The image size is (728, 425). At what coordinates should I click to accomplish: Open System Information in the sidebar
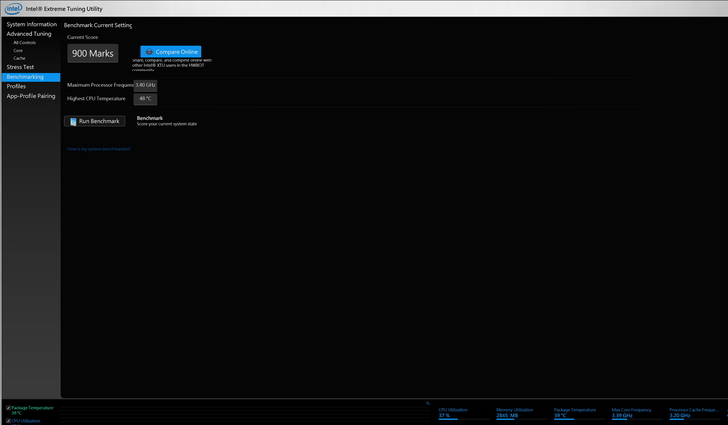tap(32, 24)
